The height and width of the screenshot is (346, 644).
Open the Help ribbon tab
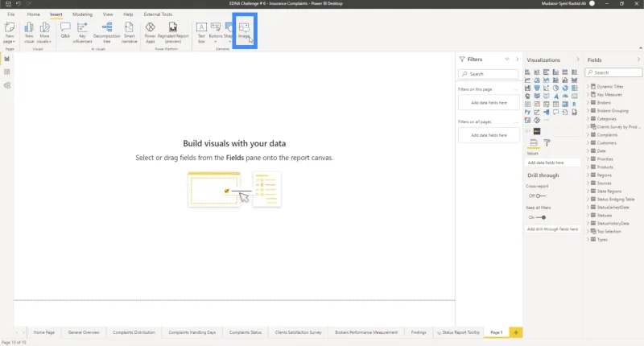(x=128, y=14)
